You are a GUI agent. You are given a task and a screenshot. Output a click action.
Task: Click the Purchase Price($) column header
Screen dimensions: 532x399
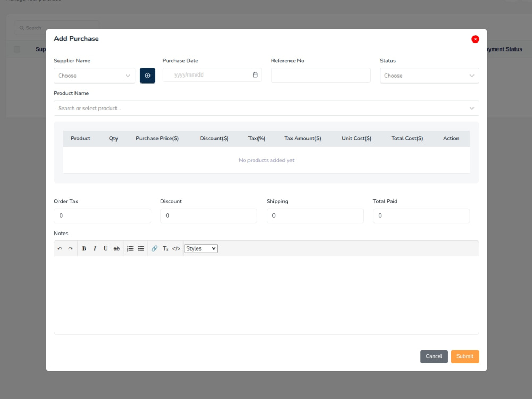pyautogui.click(x=157, y=138)
